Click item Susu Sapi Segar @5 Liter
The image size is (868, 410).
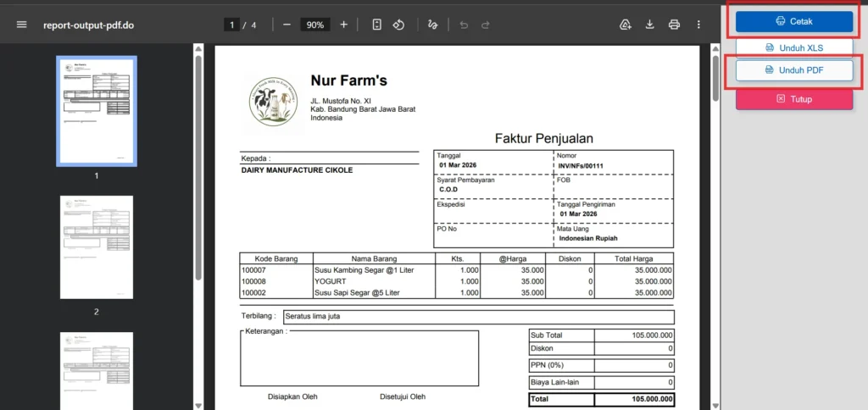(357, 292)
